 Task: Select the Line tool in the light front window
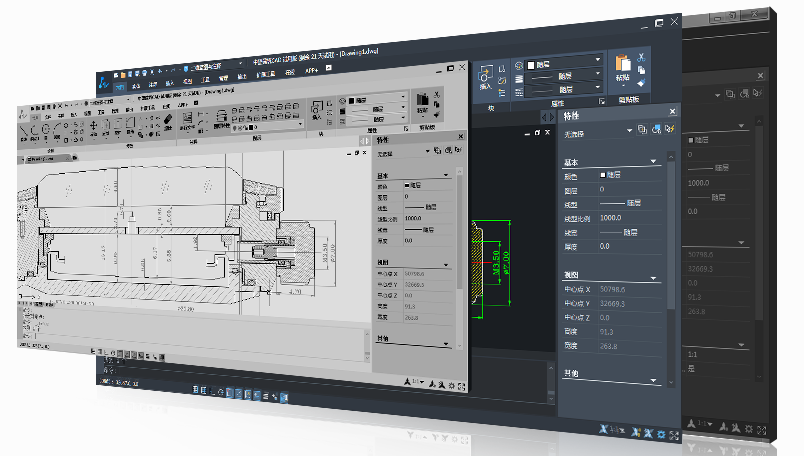[x=25, y=131]
